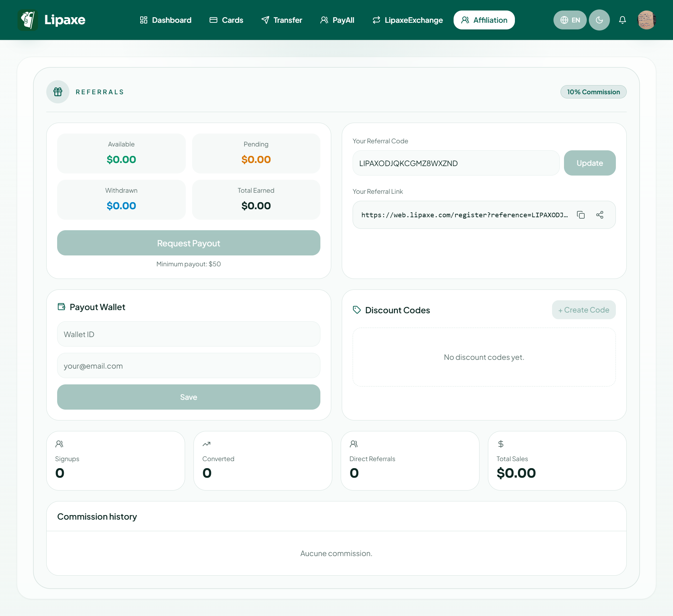The image size is (673, 616).
Task: Copy the referral link
Action: pyautogui.click(x=581, y=215)
